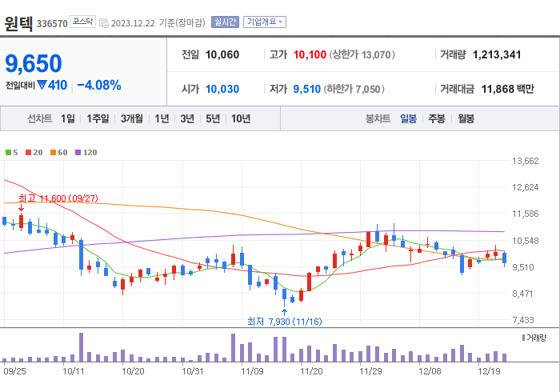The image size is (560, 392).
Task: Click the 12/08 date axis label
Action: 430,371
